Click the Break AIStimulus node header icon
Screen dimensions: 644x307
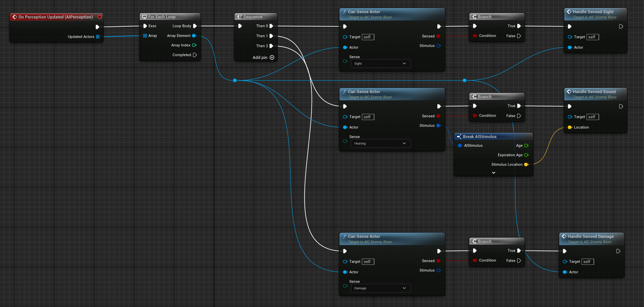pos(459,137)
